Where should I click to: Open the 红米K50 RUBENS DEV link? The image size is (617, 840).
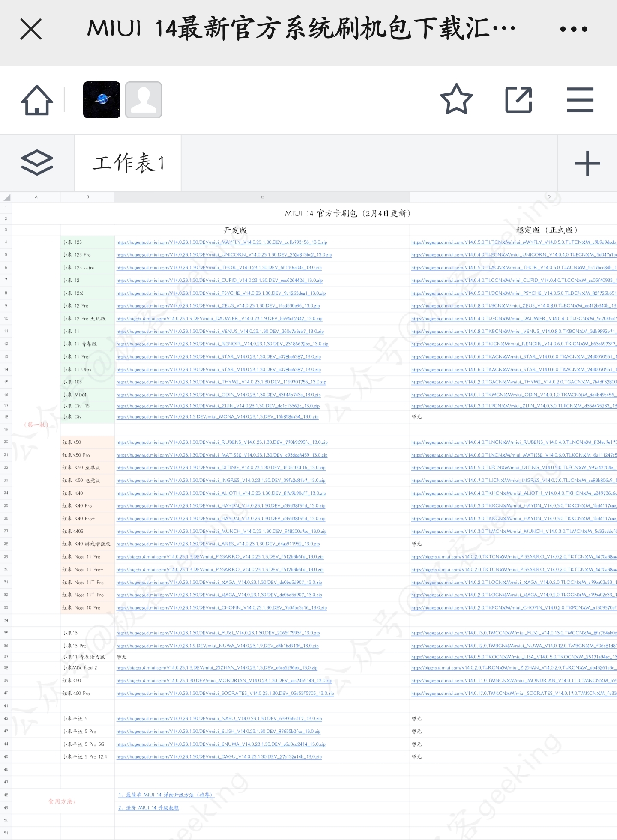[222, 442]
